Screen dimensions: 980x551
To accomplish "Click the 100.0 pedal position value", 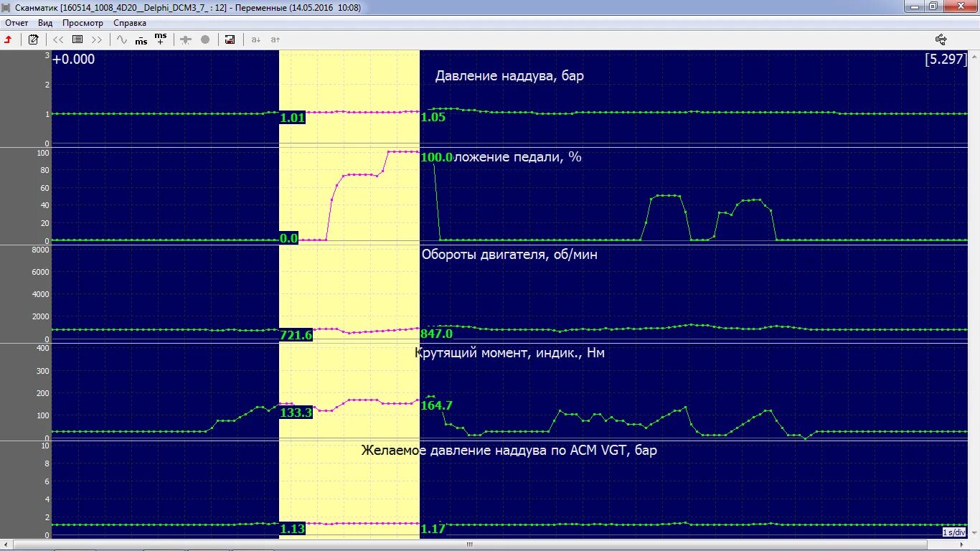I will [x=436, y=157].
